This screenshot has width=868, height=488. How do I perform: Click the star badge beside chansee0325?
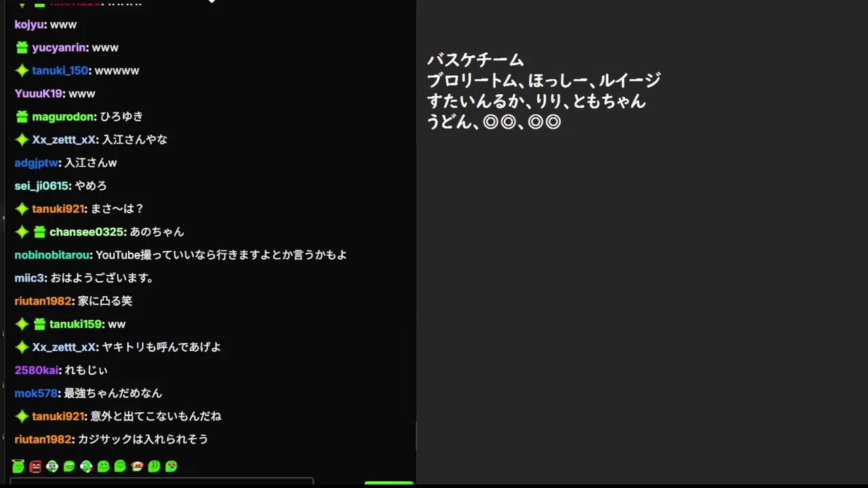click(x=22, y=232)
